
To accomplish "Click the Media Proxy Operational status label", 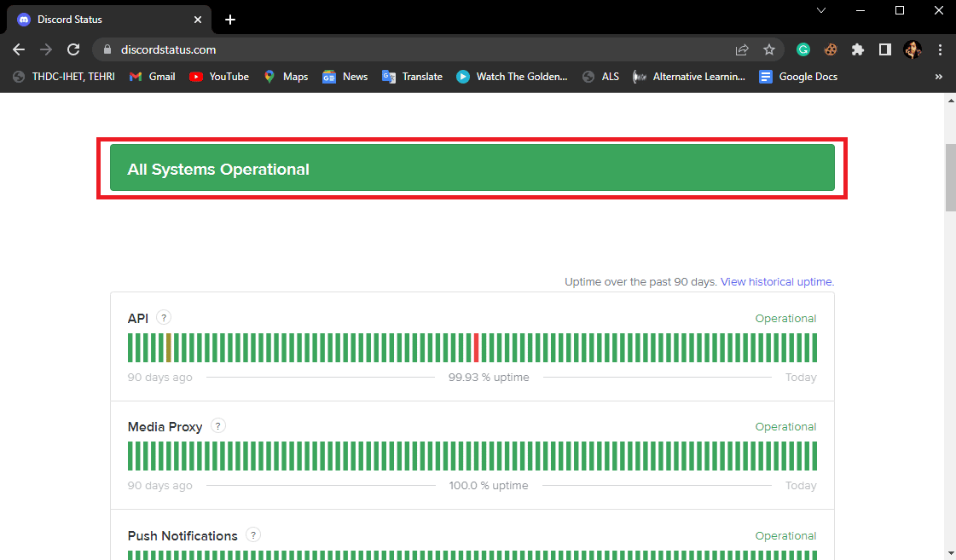I will coord(785,427).
